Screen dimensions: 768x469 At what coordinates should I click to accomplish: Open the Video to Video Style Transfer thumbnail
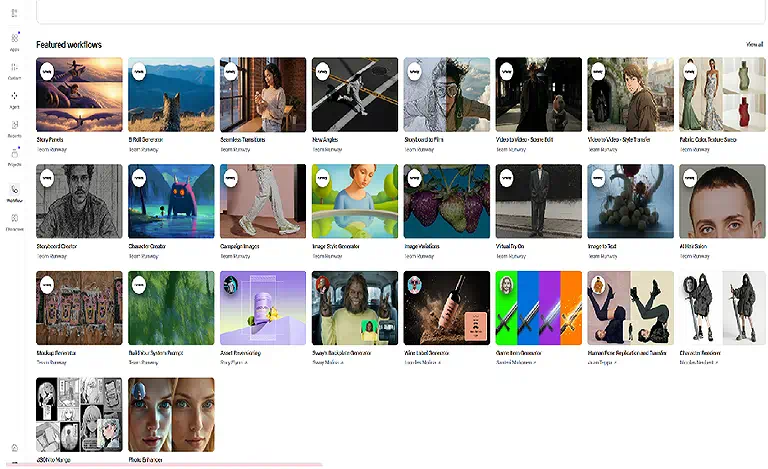click(630, 94)
